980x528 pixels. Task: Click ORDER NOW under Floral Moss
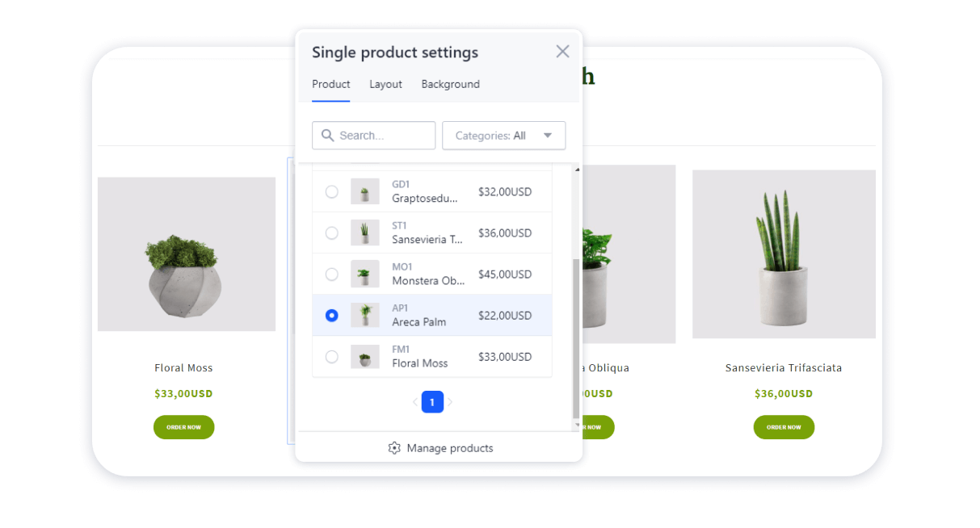point(183,427)
